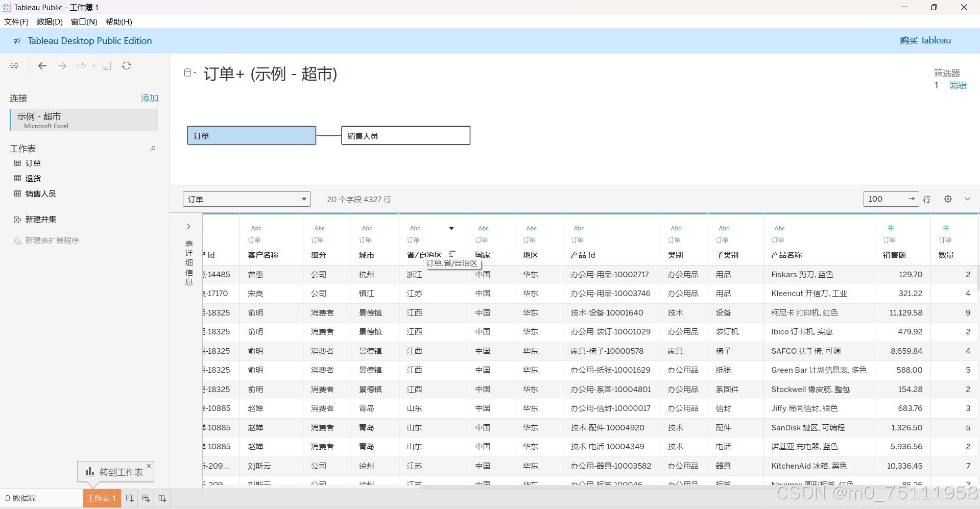This screenshot has height=509, width=980.
Task: Open the 窗口(N) menu
Action: pyautogui.click(x=84, y=21)
